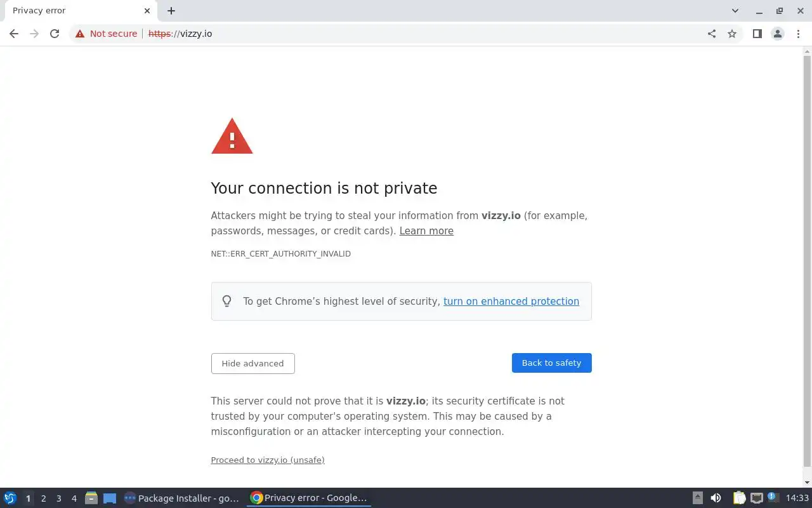812x508 pixels.
Task: Proceed to vizzy.io (unsafe) link
Action: [x=267, y=460]
